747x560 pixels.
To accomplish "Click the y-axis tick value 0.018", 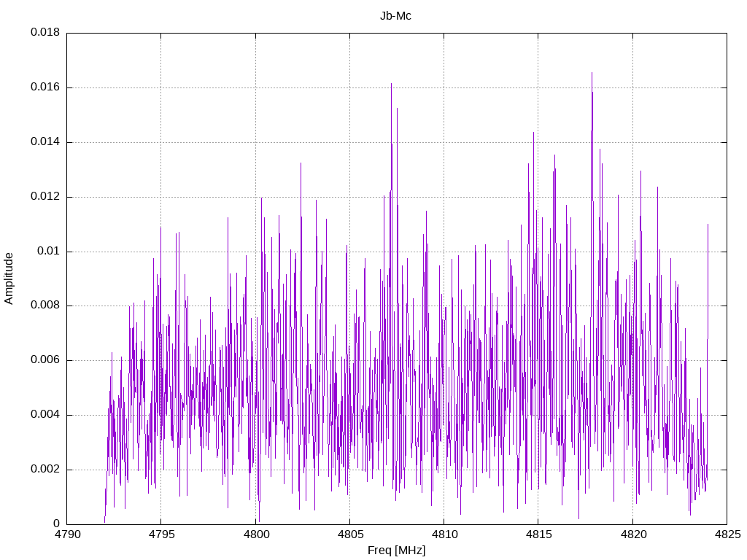I will click(x=45, y=32).
